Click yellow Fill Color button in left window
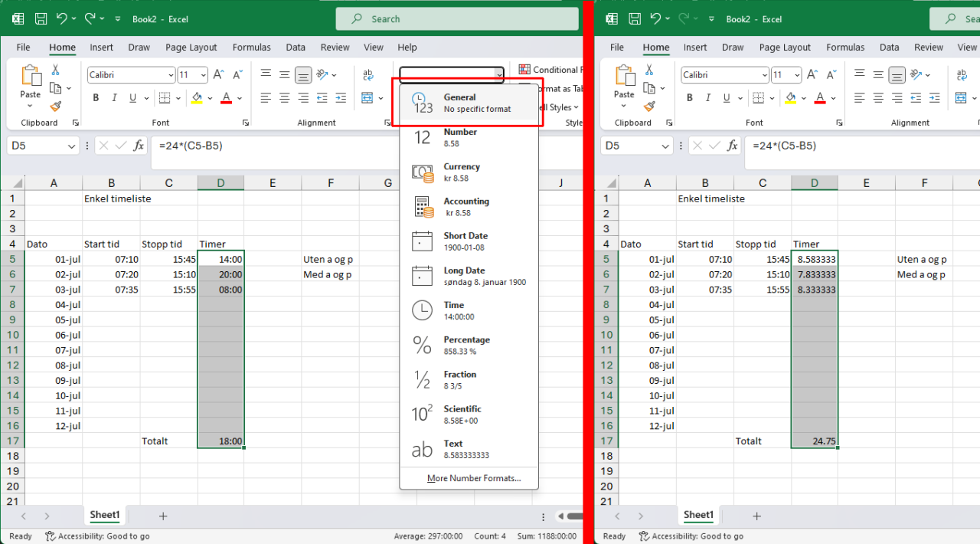Image resolution: width=980 pixels, height=544 pixels. [x=197, y=98]
